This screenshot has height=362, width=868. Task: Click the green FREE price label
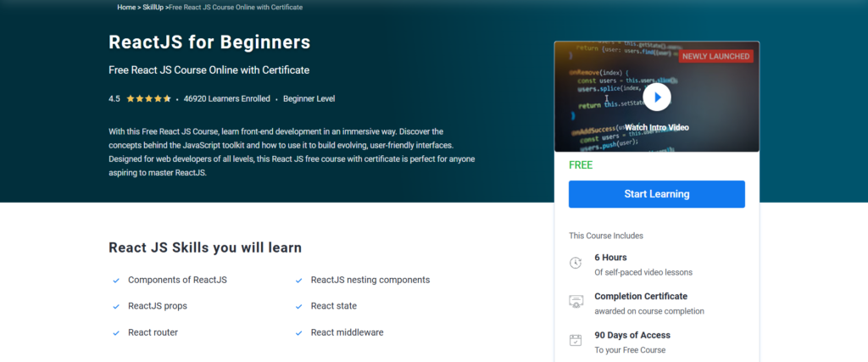581,165
